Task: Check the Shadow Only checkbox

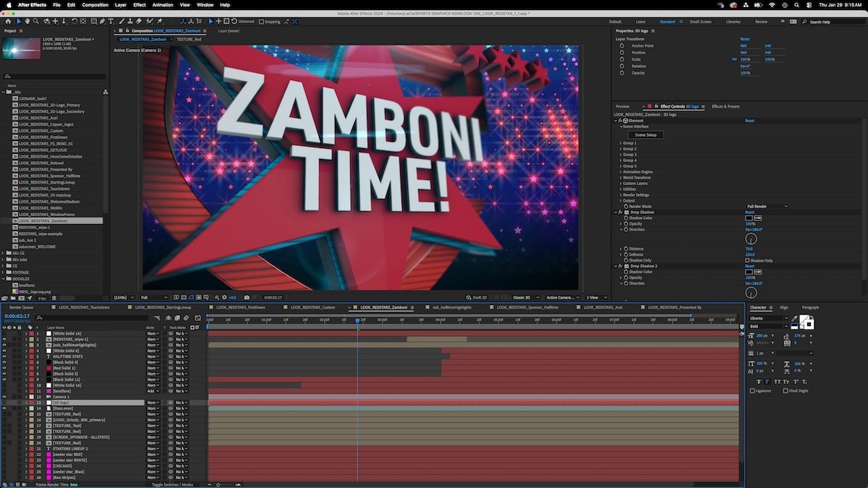Action: pos(749,260)
